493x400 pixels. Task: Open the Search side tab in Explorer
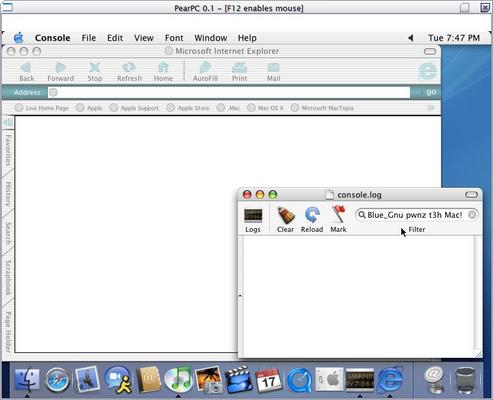click(8, 233)
